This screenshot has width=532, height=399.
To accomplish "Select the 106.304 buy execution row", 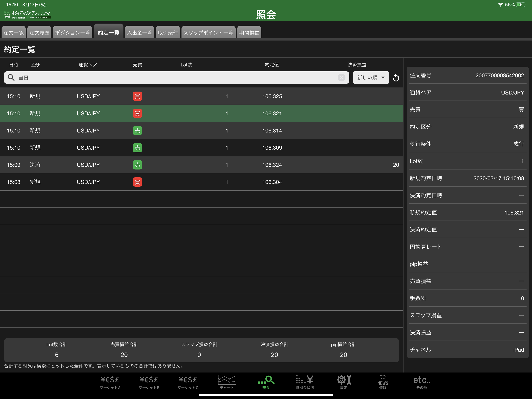I will coord(202,182).
